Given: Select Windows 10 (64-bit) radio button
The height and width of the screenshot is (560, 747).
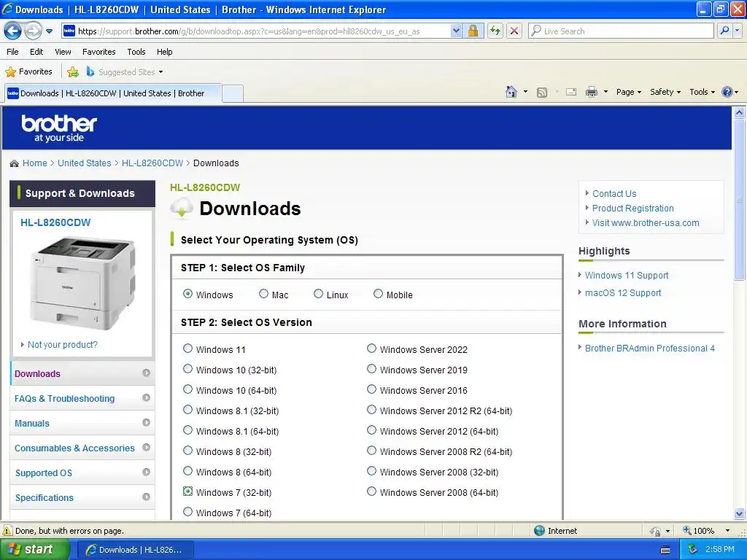Looking at the screenshot, I should coord(187,389).
